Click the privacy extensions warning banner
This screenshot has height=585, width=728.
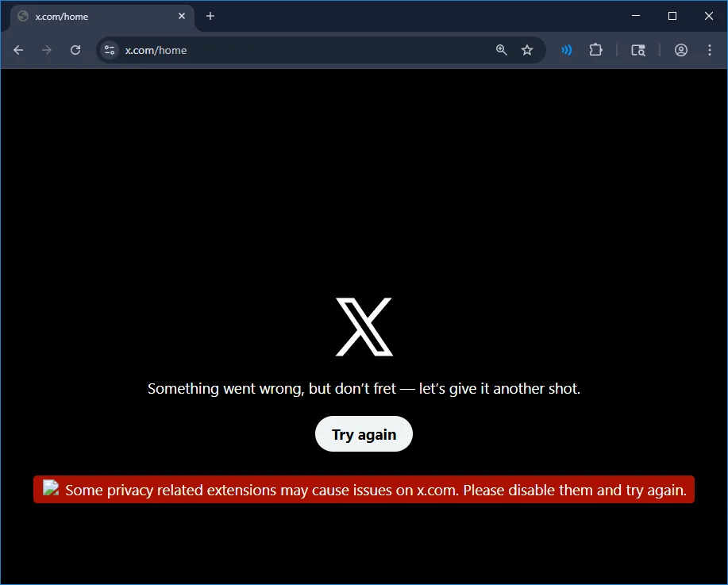point(364,489)
